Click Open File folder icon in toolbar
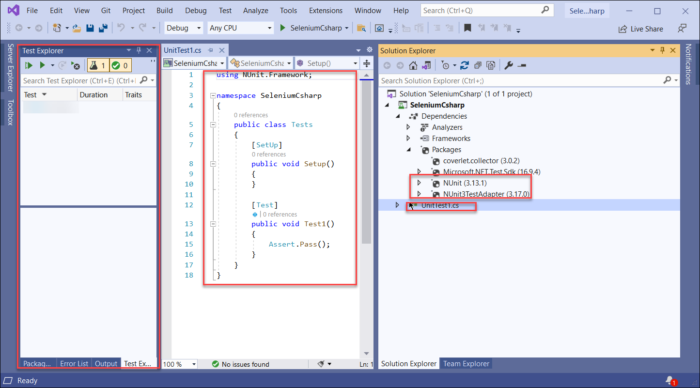Screen dimensions: 700x388 [x=77, y=28]
